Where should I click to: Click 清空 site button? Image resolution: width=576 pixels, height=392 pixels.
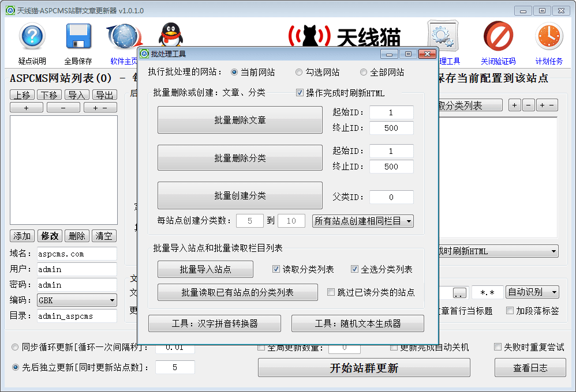pos(104,236)
